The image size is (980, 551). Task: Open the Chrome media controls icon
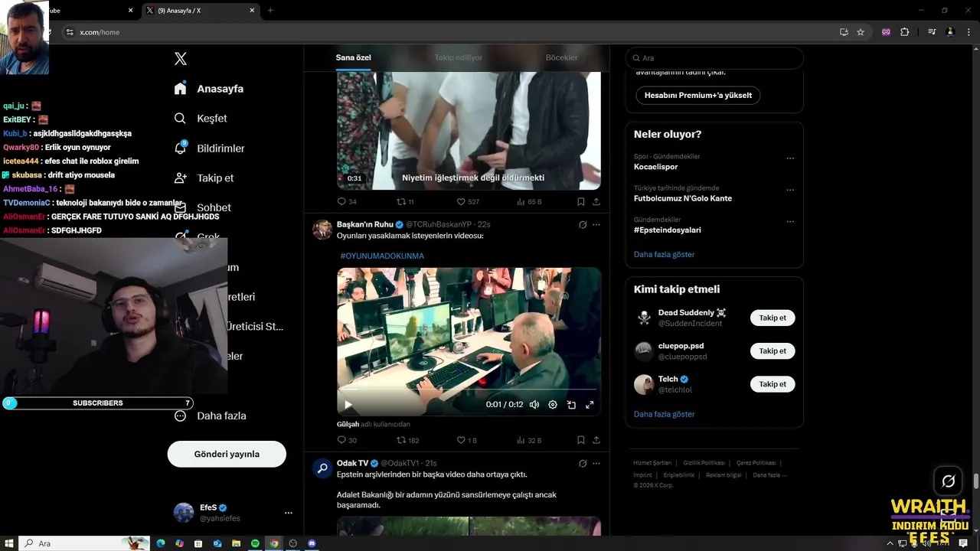point(932,32)
